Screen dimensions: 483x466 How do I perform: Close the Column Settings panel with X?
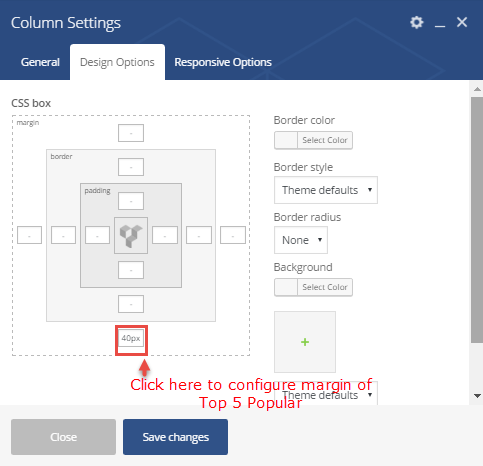[x=462, y=22]
